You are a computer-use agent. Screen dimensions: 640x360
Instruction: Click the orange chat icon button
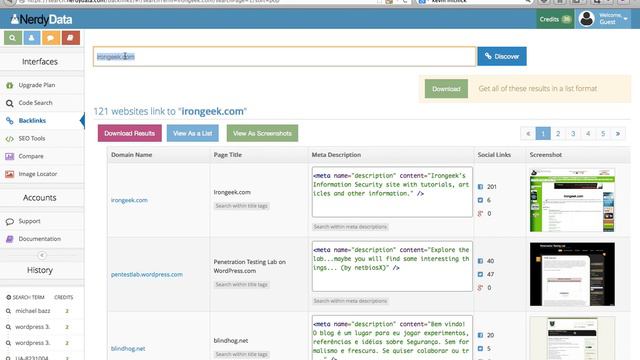click(51, 38)
